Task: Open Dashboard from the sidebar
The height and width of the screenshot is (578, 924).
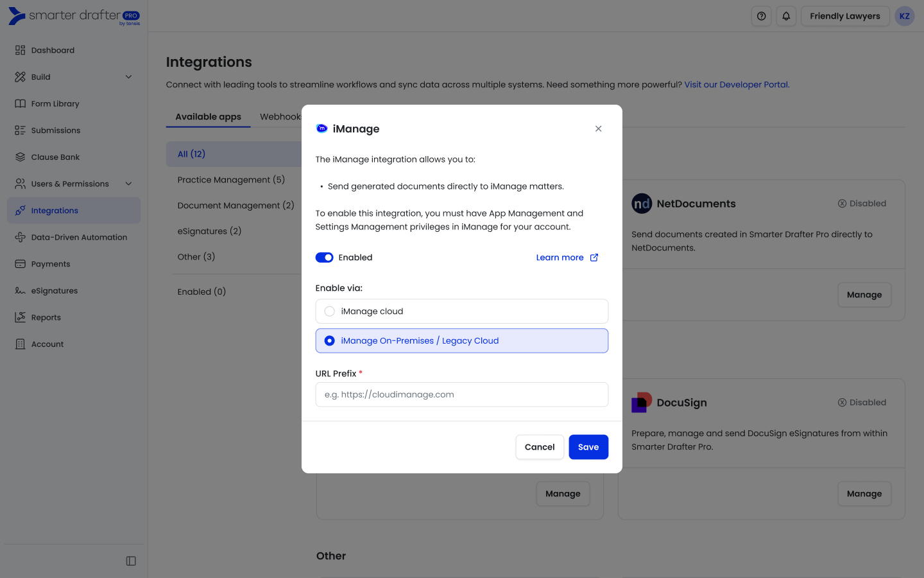Action: pos(53,50)
